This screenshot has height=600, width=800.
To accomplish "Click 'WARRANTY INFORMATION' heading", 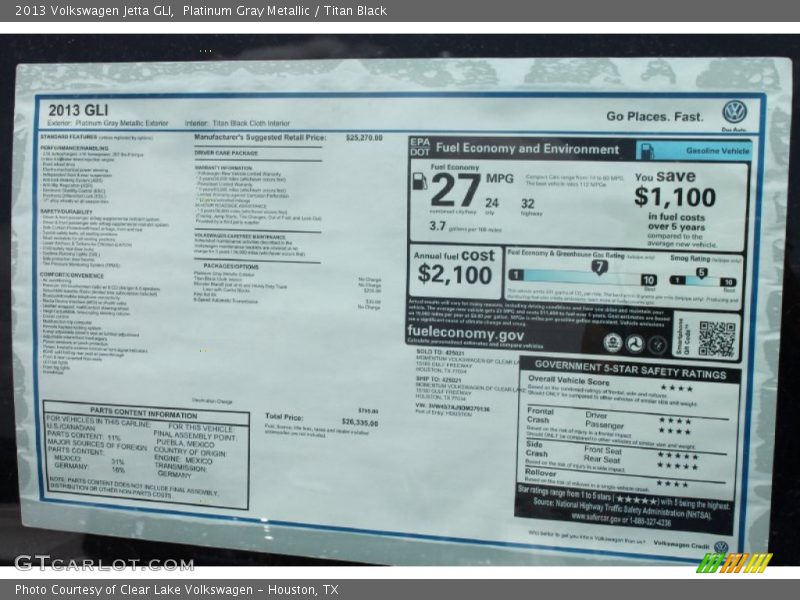I will pos(223,168).
